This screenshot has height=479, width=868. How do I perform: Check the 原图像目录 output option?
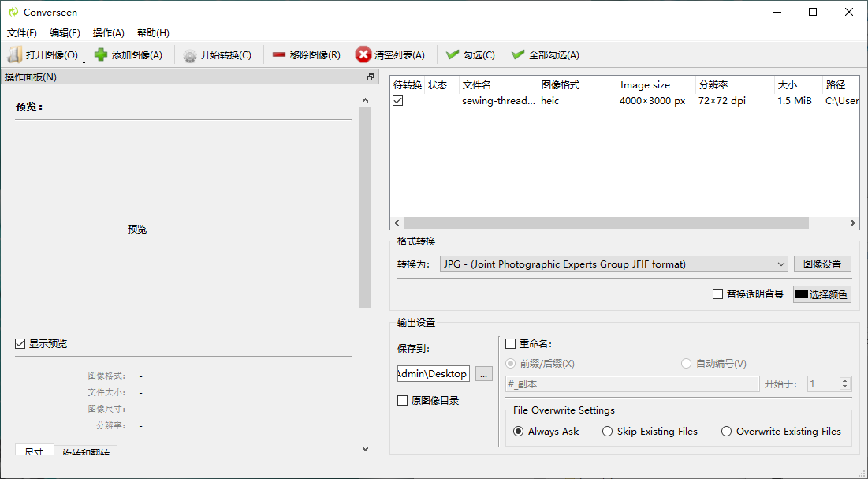tap(402, 400)
